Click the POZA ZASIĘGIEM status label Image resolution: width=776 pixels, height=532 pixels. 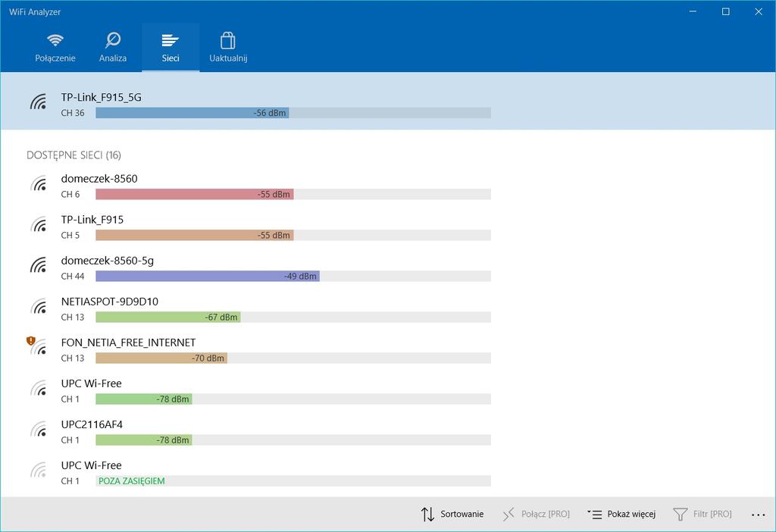[132, 481]
